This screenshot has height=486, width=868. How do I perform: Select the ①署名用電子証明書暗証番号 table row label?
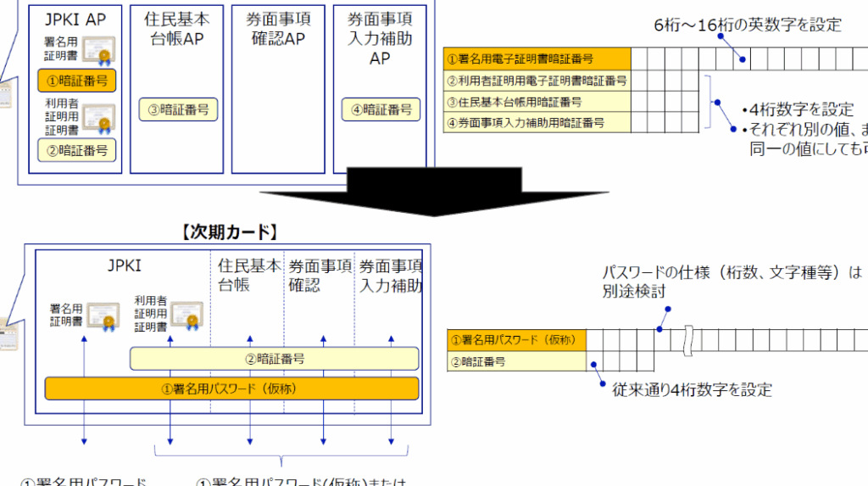[x=537, y=59]
